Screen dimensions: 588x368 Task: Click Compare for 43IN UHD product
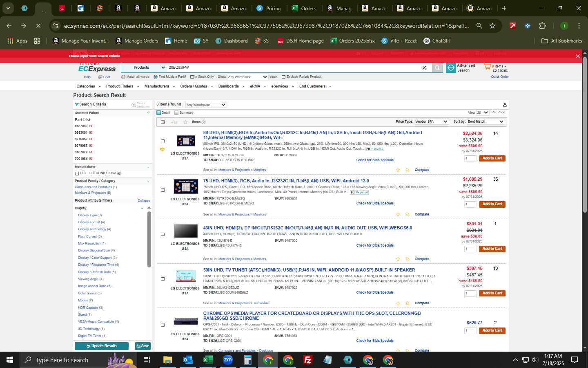click(422, 259)
